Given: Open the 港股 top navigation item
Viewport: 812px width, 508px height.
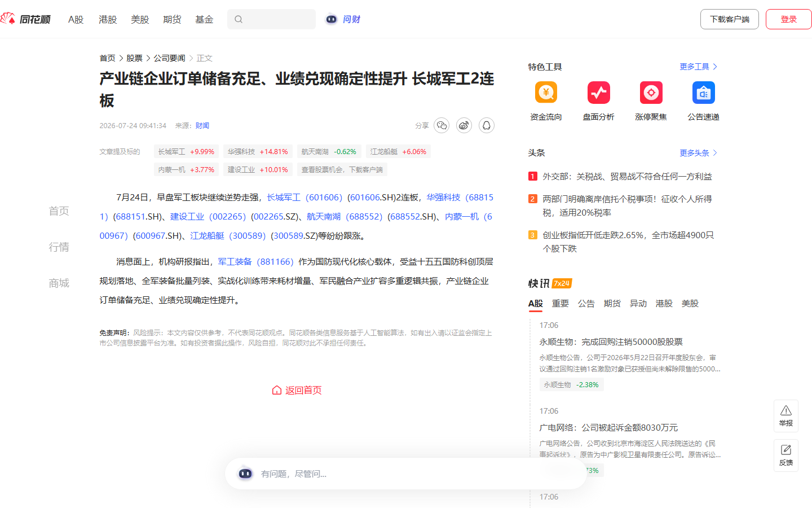Looking at the screenshot, I should [108, 19].
